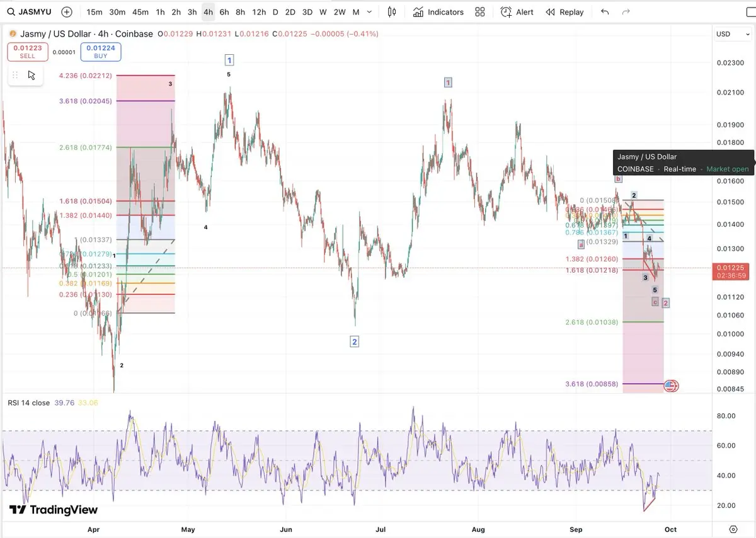Create an Alert
Viewport: 756px width, 538px height.
tap(517, 12)
